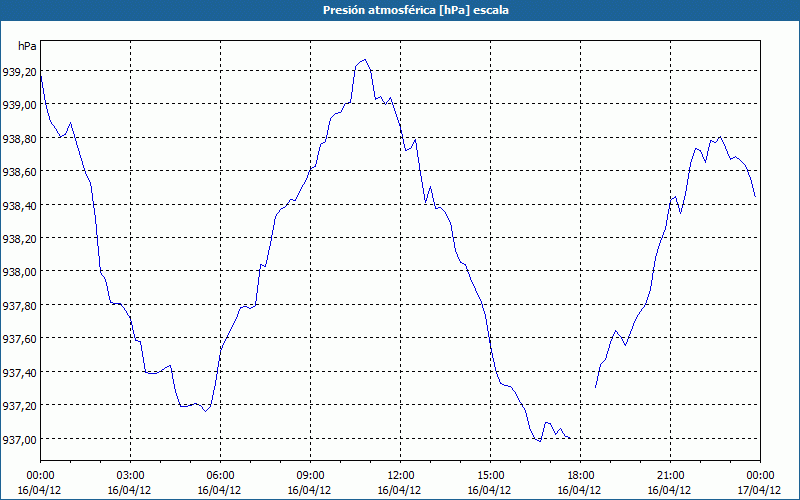Click the 937,40 axis value
800x500 pixels.
19,372
